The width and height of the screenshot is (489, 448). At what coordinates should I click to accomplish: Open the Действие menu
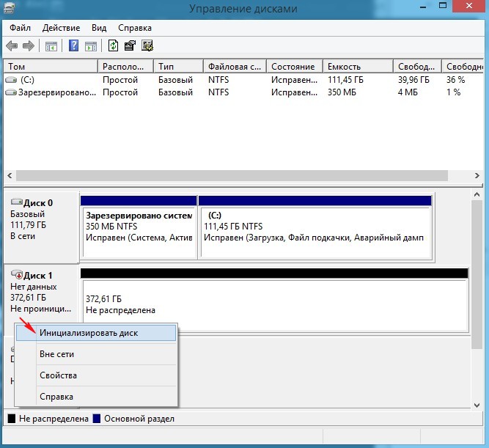pos(61,28)
